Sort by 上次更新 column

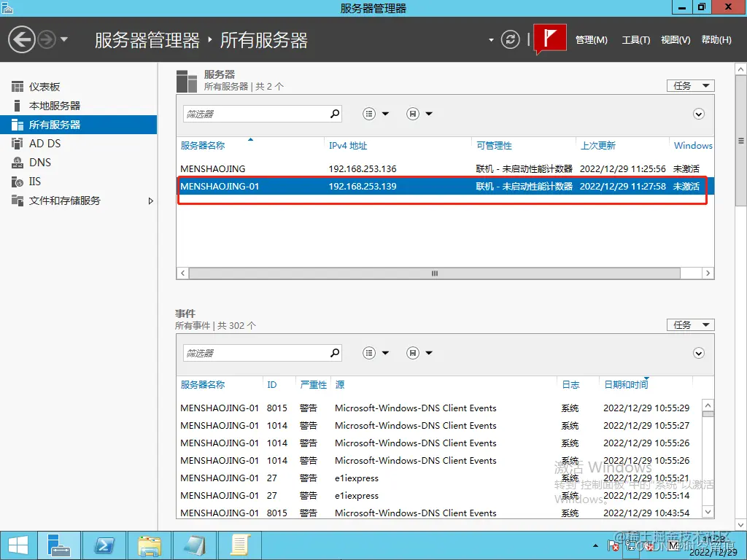598,146
